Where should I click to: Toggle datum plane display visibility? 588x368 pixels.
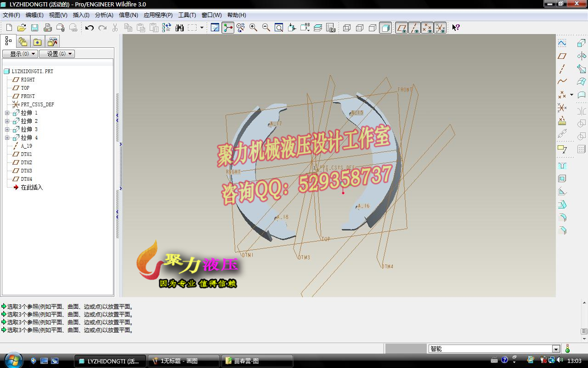(x=402, y=28)
